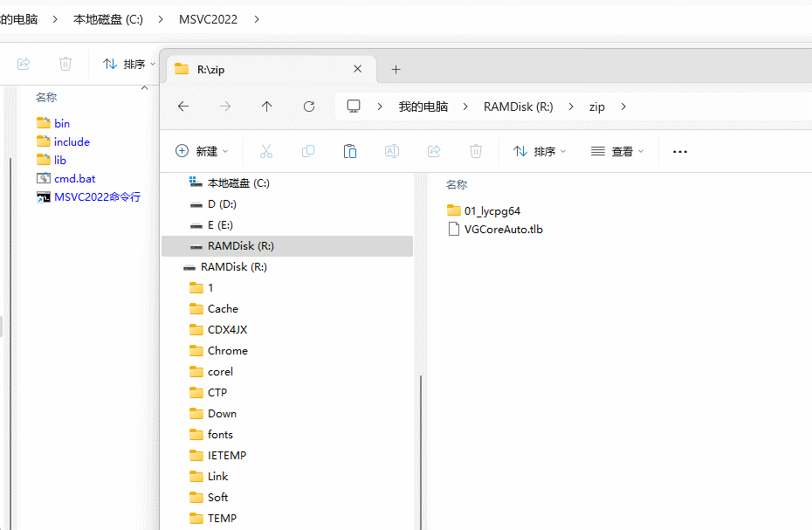Select highlighted RAMDisk (R:) tree item
This screenshot has height=530, width=812.
coord(287,246)
